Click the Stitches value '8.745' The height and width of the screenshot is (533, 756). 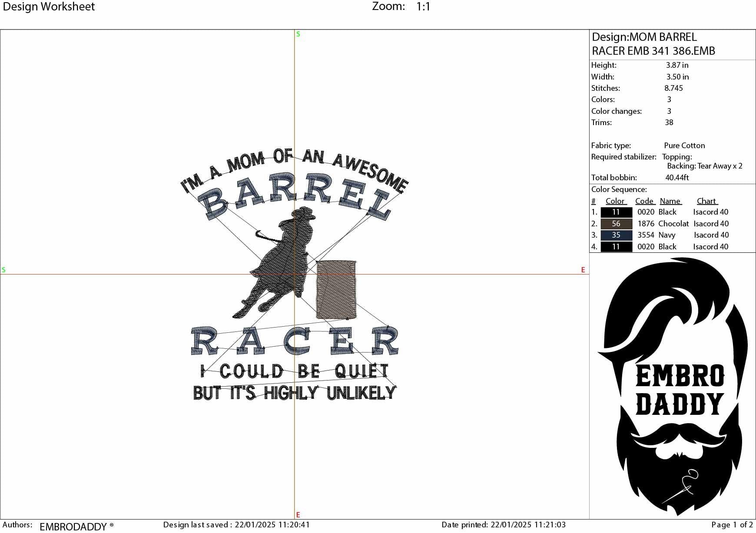pos(673,88)
